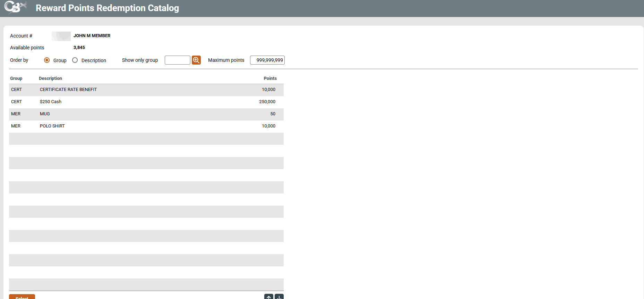Click the Show only group field
This screenshot has height=299, width=644.
(177, 60)
